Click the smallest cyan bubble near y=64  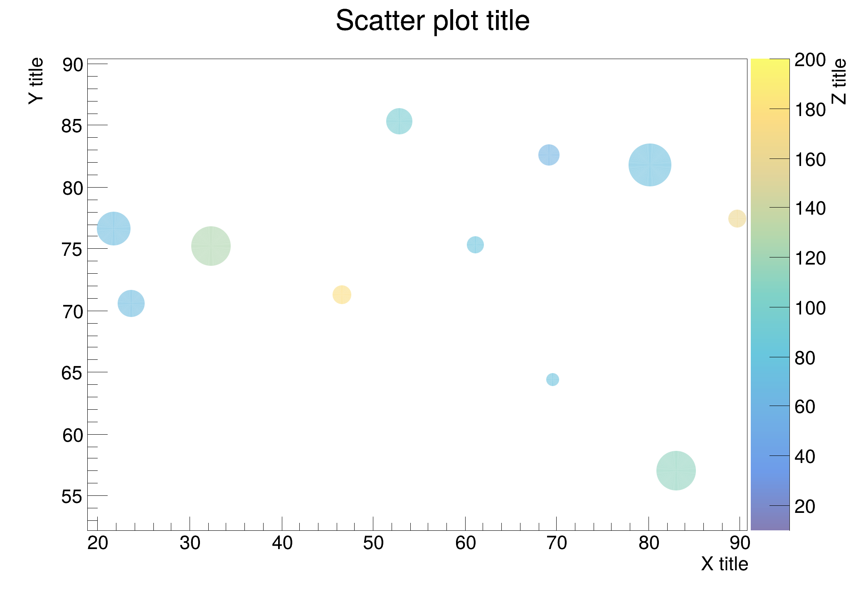pos(552,379)
